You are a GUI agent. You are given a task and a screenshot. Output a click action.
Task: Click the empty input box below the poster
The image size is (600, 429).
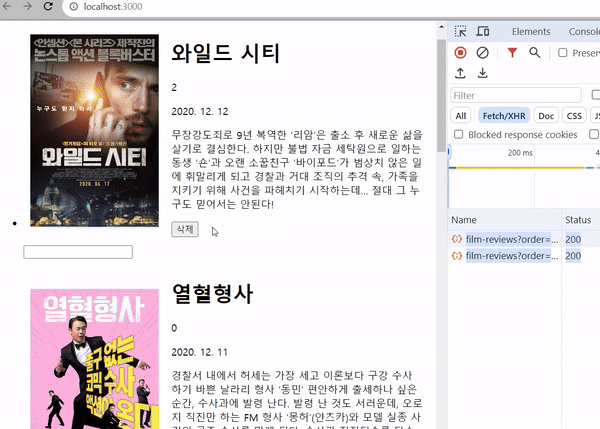coord(78,252)
